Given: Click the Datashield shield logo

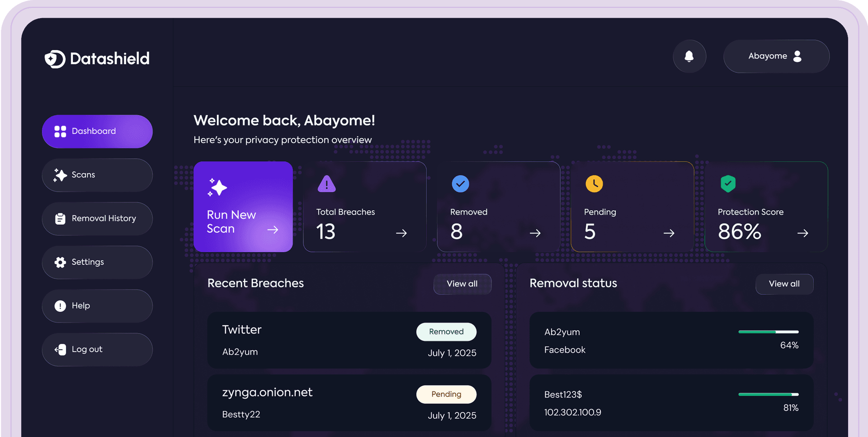Looking at the screenshot, I should coord(54,58).
